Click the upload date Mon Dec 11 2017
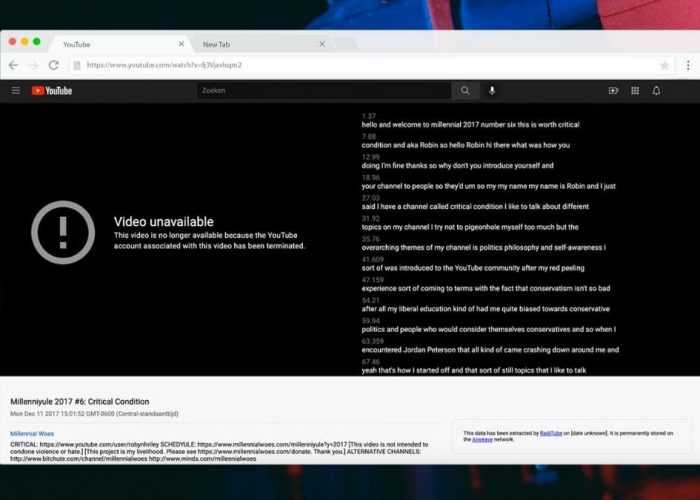This screenshot has width=700, height=500. (x=94, y=414)
